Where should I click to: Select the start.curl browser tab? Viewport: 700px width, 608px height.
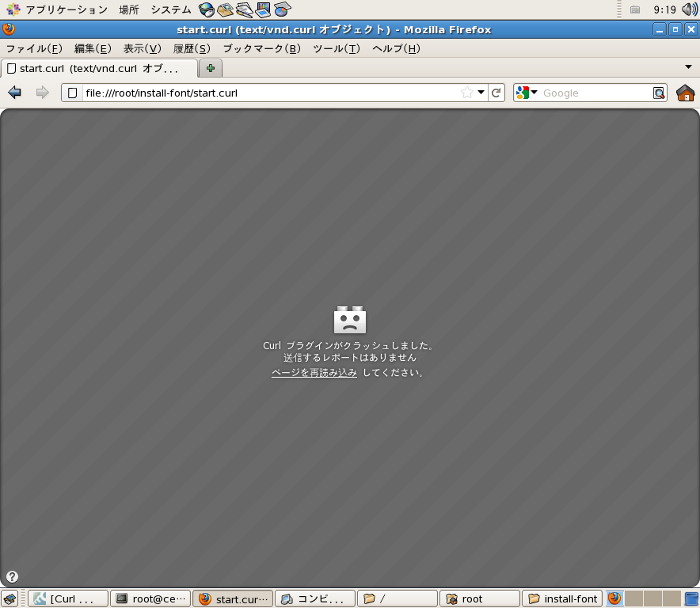[x=99, y=68]
